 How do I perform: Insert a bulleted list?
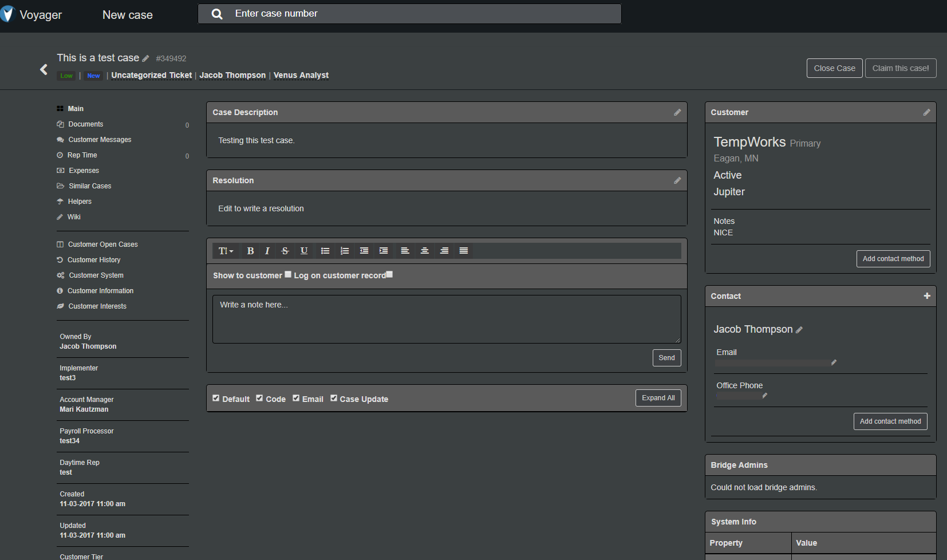[325, 251]
